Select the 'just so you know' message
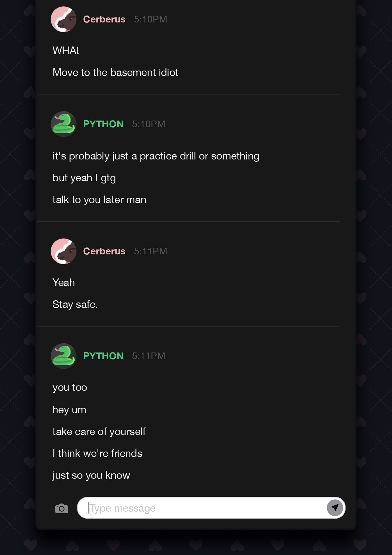 (x=91, y=476)
